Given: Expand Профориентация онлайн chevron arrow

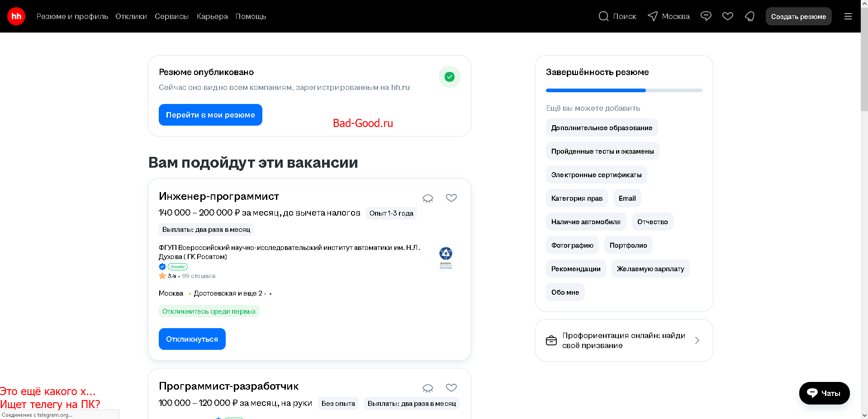Looking at the screenshot, I should click(x=697, y=340).
